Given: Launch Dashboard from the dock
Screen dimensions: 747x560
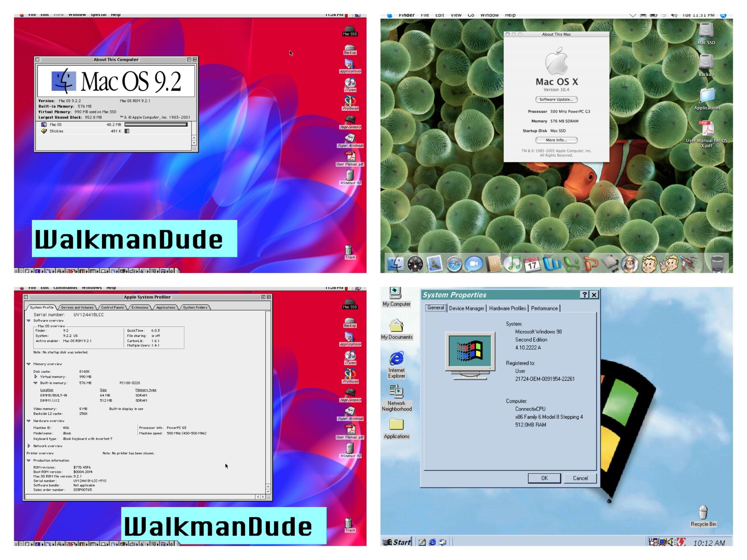Looking at the screenshot, I should (415, 264).
